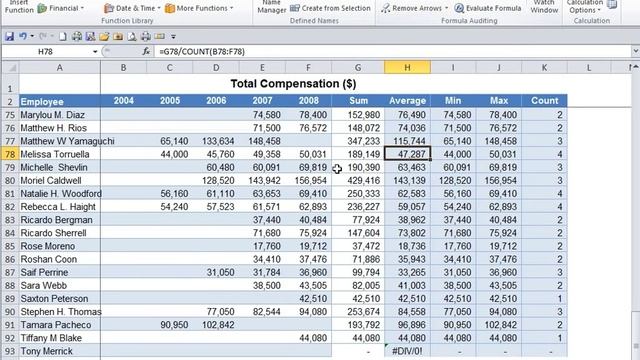640x360 pixels.
Task: Click the Calculate Now icon beside Calculation Options
Action: click(x=612, y=4)
